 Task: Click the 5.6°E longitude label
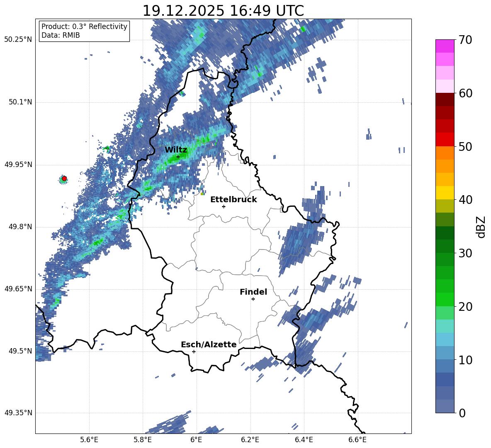pos(89,440)
